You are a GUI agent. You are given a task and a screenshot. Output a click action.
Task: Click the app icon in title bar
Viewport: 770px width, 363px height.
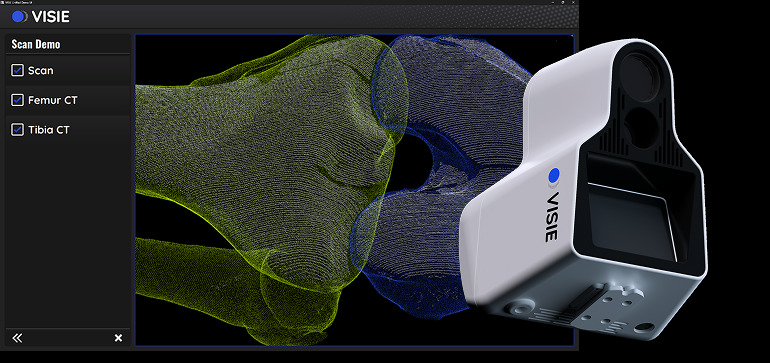click(x=3, y=2)
